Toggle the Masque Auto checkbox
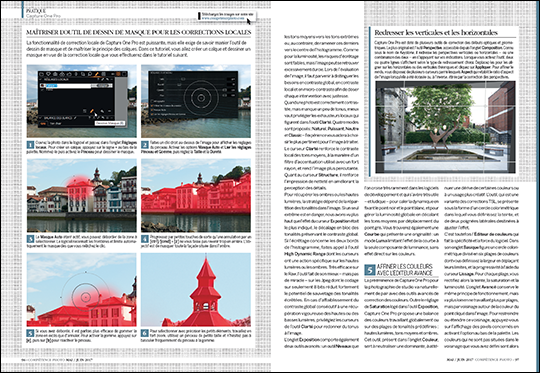The height and width of the screenshot is (373, 540). click(152, 110)
